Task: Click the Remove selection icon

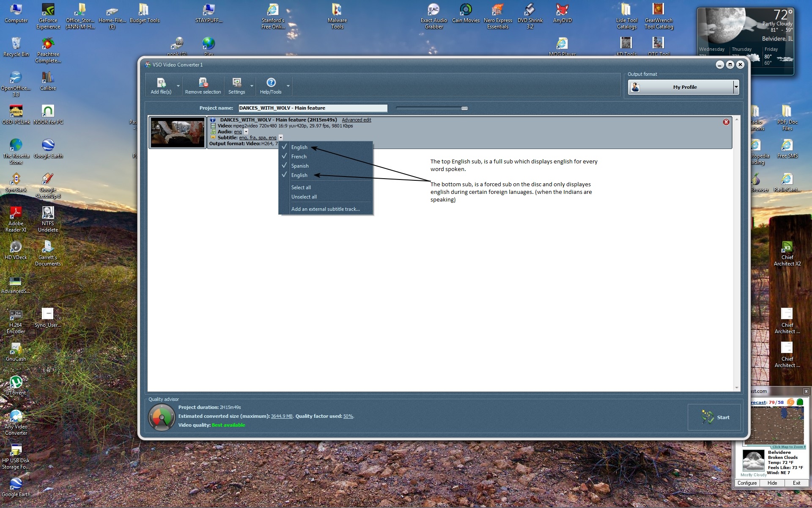Action: [203, 83]
